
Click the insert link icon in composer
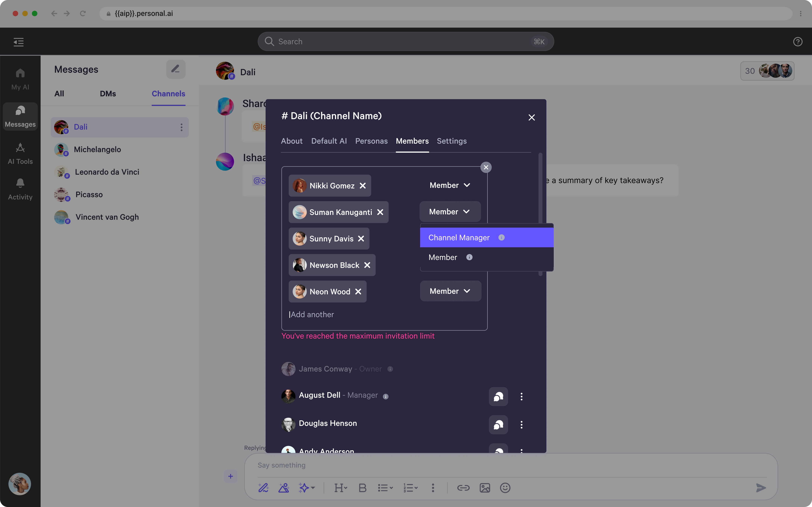click(x=463, y=488)
